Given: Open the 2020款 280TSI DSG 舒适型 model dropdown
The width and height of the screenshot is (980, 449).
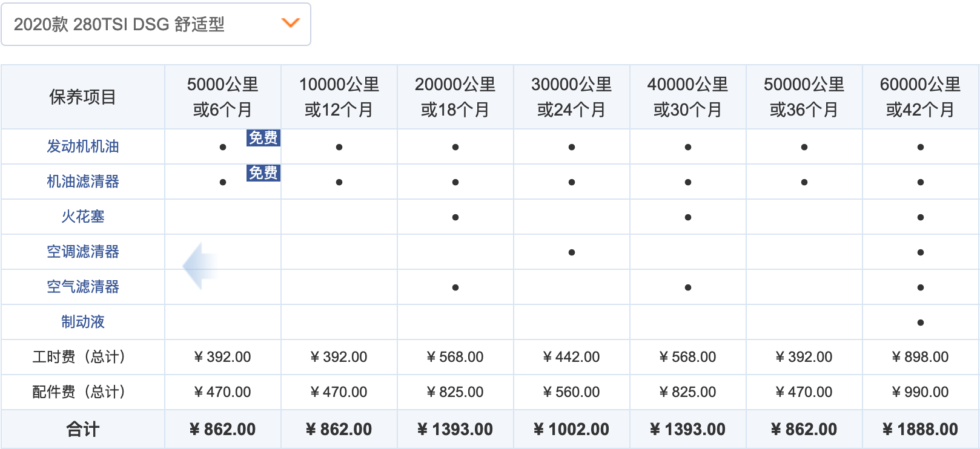Looking at the screenshot, I should pos(156,24).
